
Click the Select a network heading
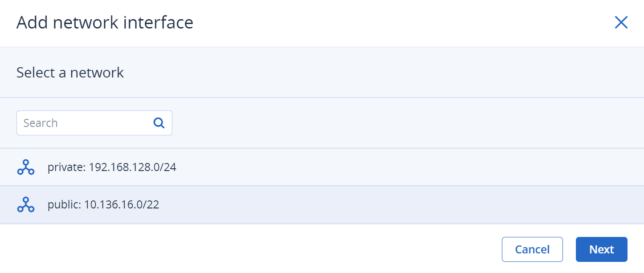coord(70,72)
